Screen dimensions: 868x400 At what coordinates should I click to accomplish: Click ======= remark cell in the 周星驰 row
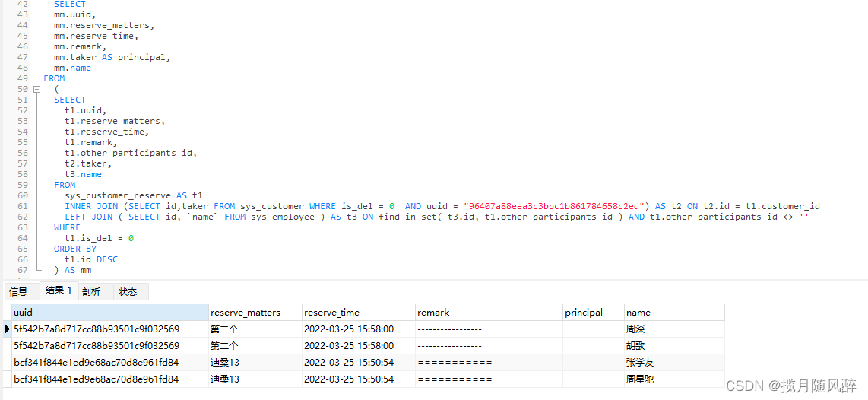pyautogui.click(x=488, y=379)
